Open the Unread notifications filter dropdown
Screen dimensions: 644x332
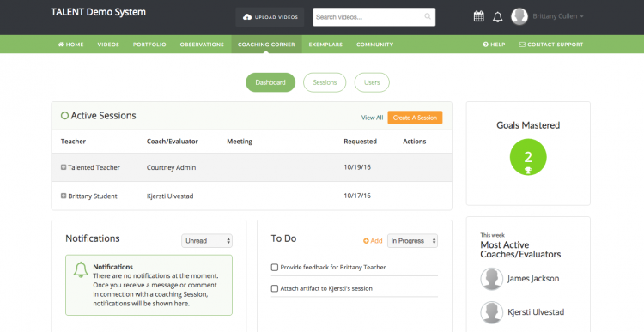coord(207,241)
